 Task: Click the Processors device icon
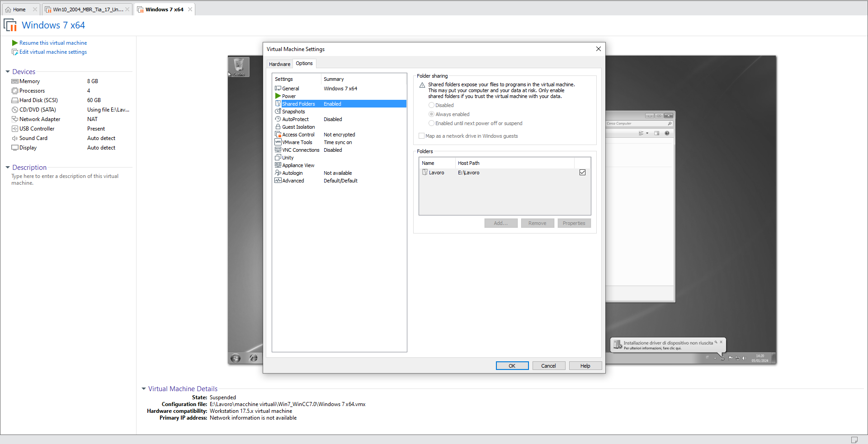tap(15, 91)
